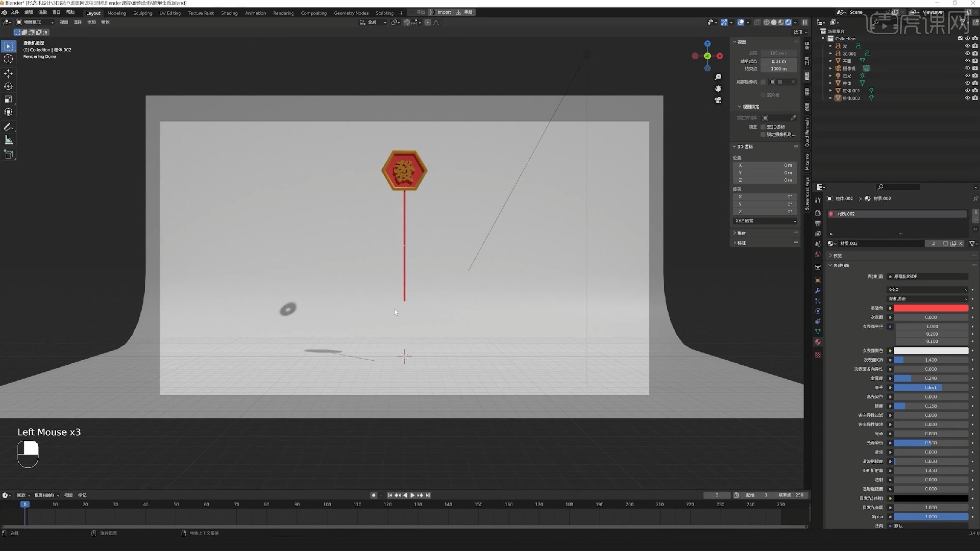The height and width of the screenshot is (551, 980).
Task: Open the Render properties tab icon
Action: pyautogui.click(x=818, y=213)
